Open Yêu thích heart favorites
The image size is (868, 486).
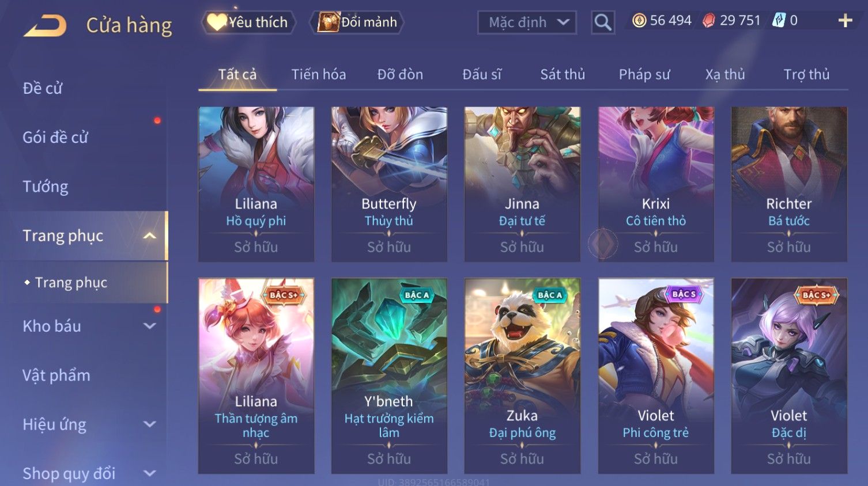click(248, 22)
